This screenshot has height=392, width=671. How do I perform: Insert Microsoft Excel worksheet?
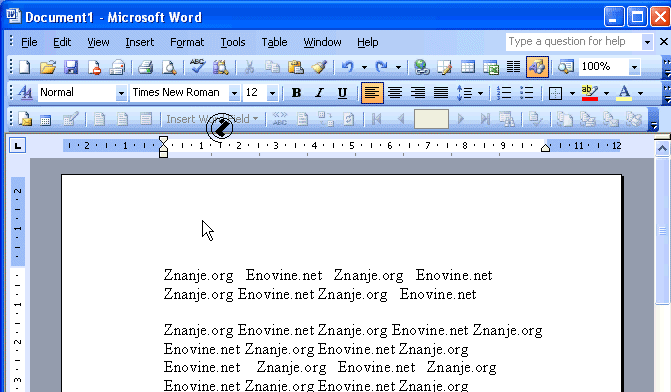491,67
